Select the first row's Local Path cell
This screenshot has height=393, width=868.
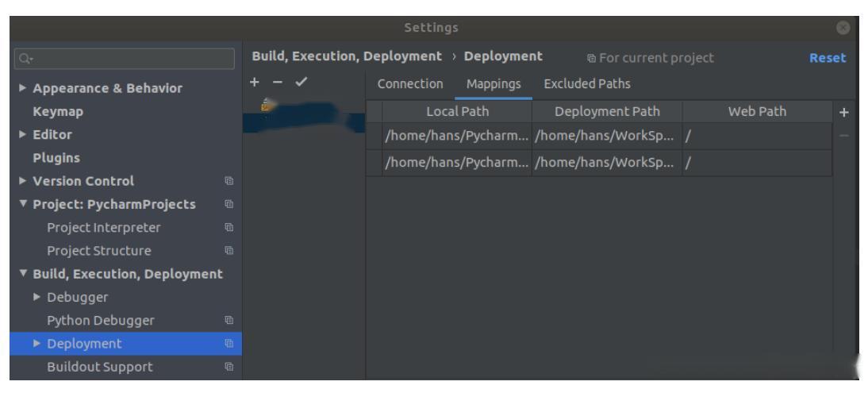(456, 136)
